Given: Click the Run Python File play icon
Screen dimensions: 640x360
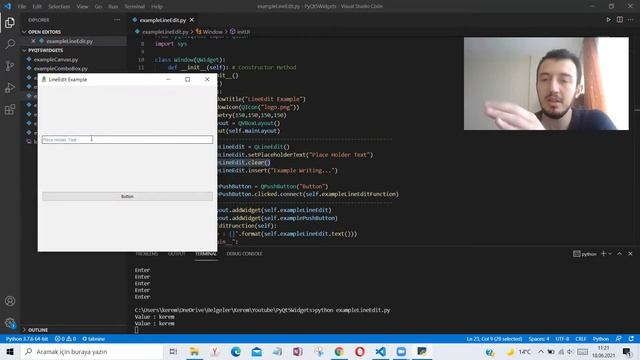Looking at the screenshot, I should pos(609,20).
